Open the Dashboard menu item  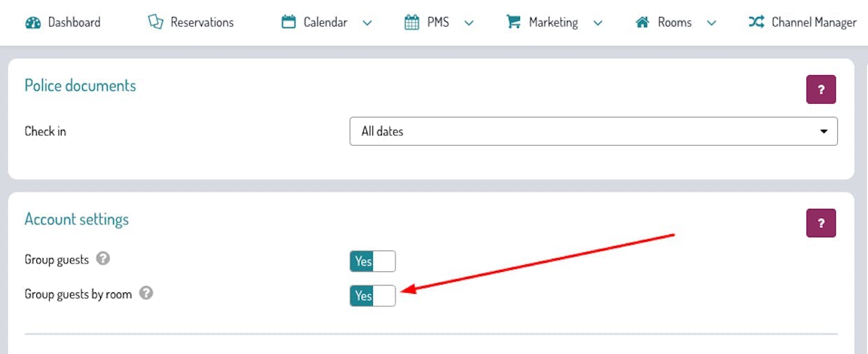[x=73, y=22]
